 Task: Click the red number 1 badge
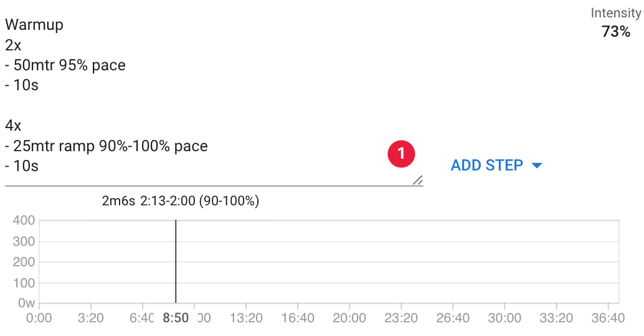(x=401, y=154)
